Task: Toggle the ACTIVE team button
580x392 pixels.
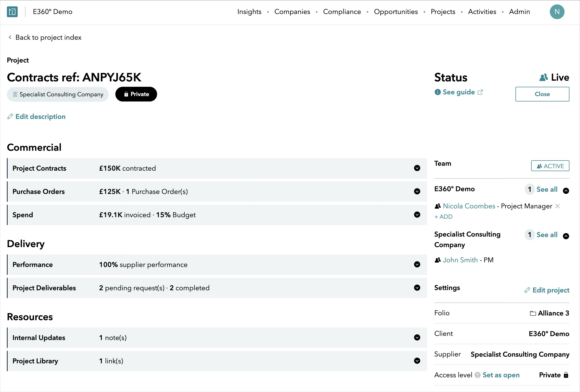Action: (550, 166)
